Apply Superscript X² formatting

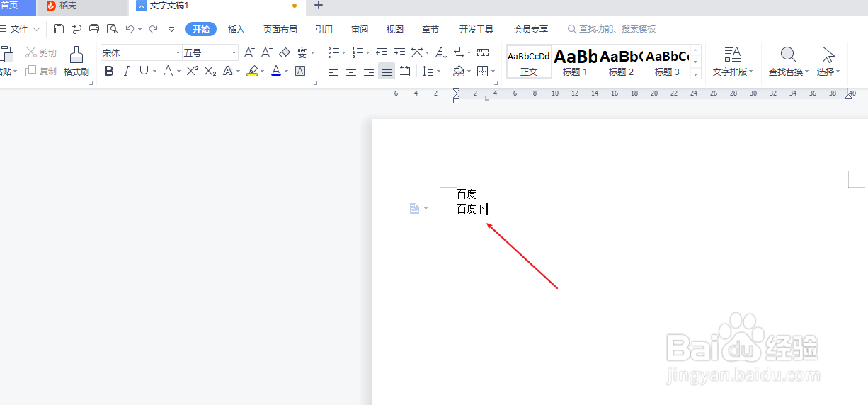click(193, 71)
